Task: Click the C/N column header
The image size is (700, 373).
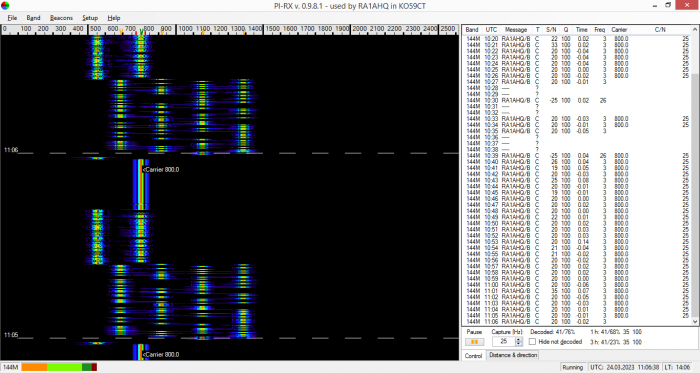Action: [660, 29]
